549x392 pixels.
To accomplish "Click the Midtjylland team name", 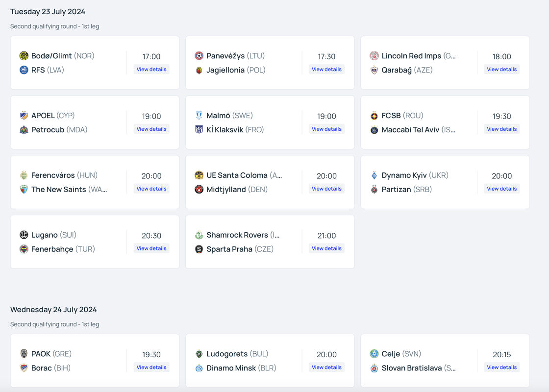I will (226, 189).
